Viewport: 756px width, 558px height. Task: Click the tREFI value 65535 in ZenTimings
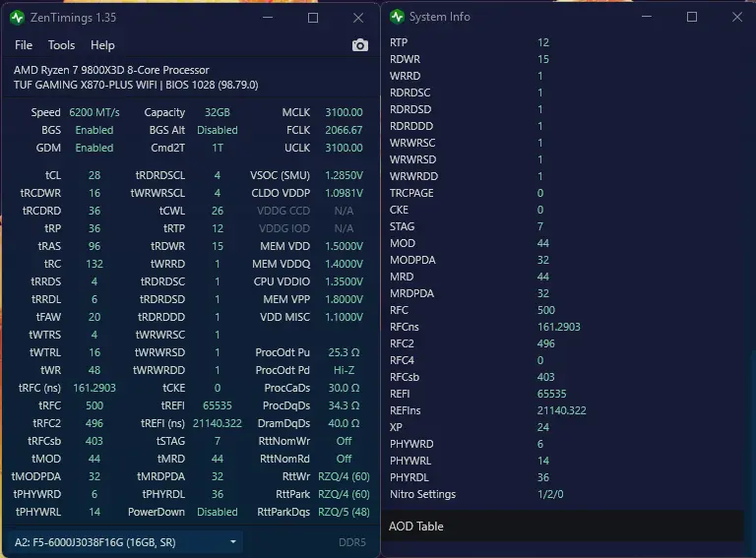pyautogui.click(x=218, y=405)
